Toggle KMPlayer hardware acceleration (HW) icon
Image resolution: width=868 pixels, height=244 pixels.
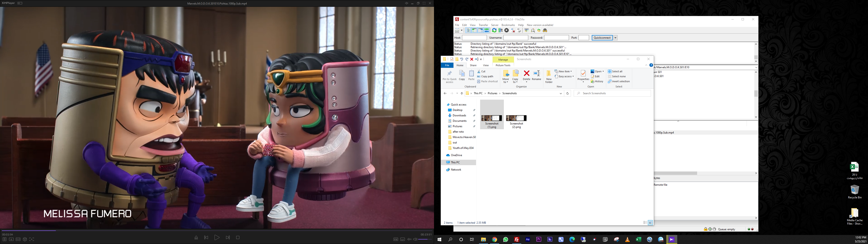click(x=396, y=239)
